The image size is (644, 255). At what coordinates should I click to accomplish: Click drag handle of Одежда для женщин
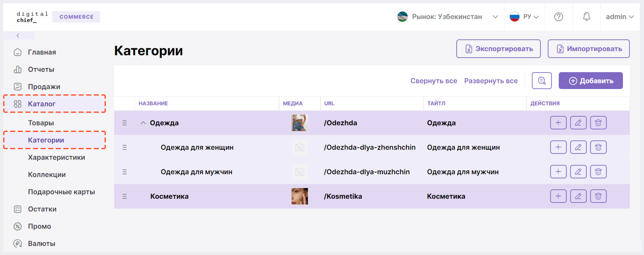click(124, 147)
